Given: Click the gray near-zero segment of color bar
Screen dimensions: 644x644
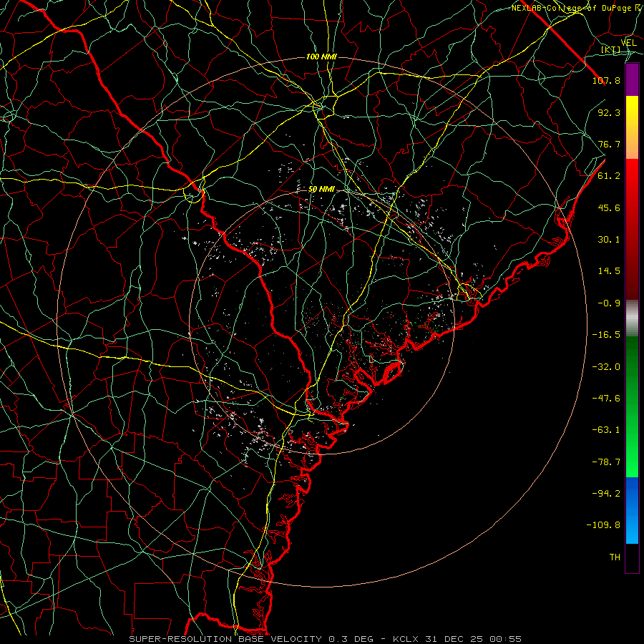Looking at the screenshot, I should pos(632,318).
